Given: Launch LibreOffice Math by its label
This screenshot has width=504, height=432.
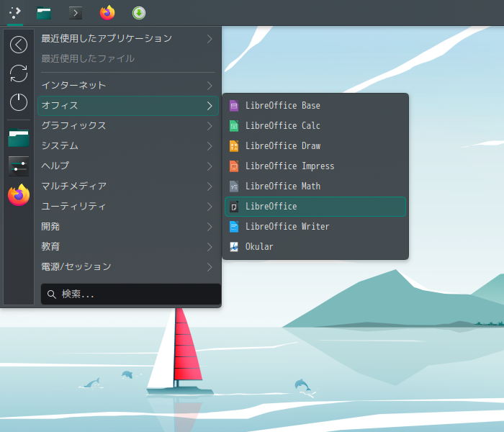Looking at the screenshot, I should 283,186.
